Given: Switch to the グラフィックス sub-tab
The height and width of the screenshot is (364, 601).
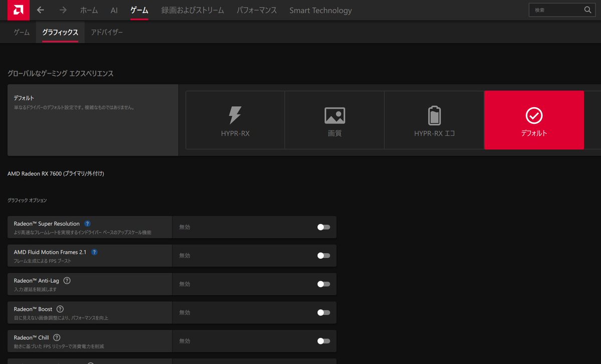Looking at the screenshot, I should 60,32.
